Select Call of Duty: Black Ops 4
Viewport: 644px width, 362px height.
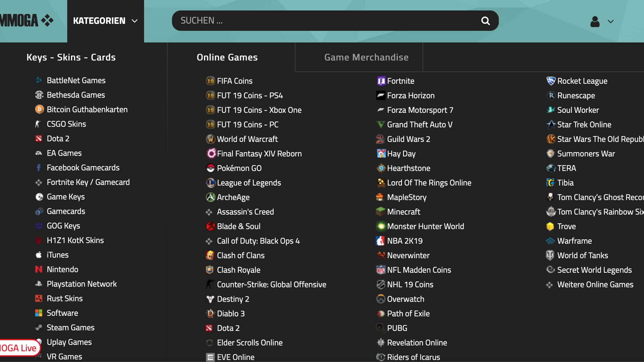click(x=258, y=241)
